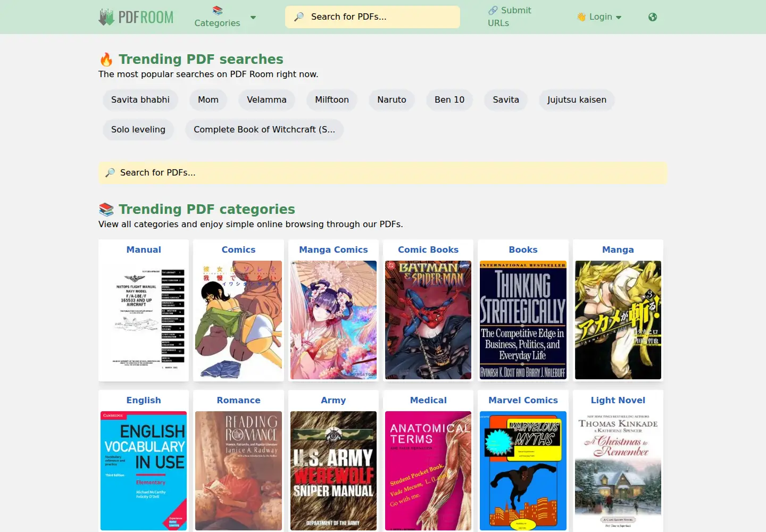The image size is (766, 532).
Task: Focus the header Search for PDFs field
Action: click(x=372, y=17)
